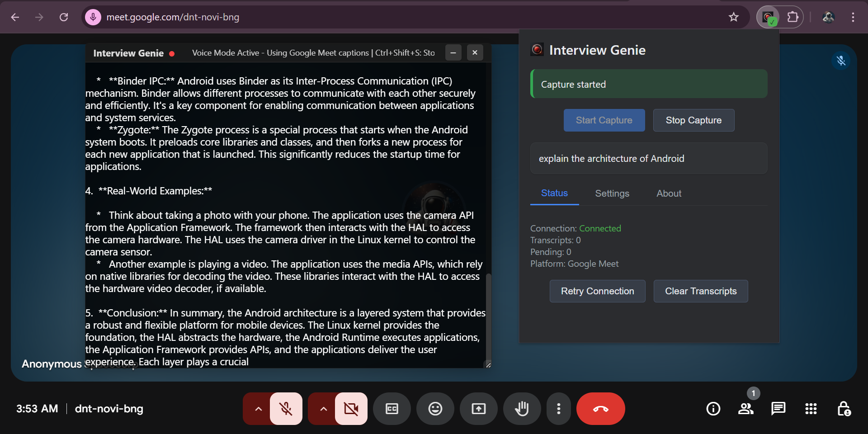This screenshot has width=868, height=434.
Task: Toggle the microphone mute button in Meet
Action: pos(286,409)
